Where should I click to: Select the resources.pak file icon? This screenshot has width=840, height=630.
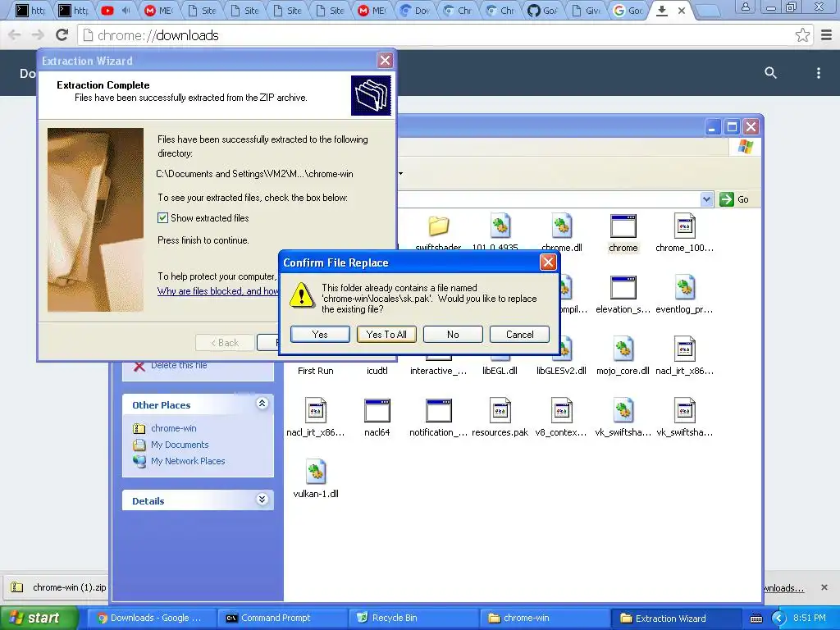coord(500,410)
